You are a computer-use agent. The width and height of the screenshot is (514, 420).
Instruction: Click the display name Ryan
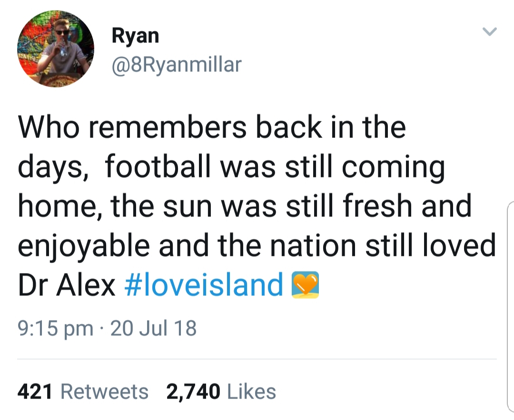tap(135, 36)
